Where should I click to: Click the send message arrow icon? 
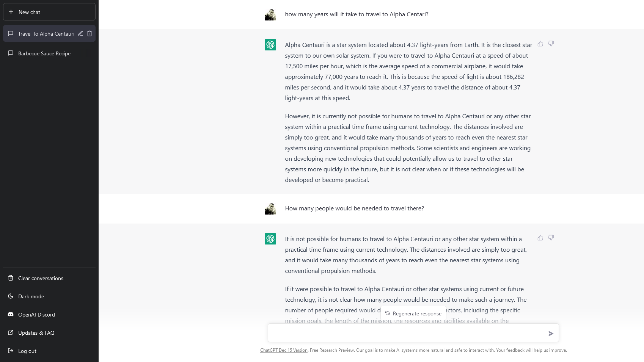pos(551,333)
